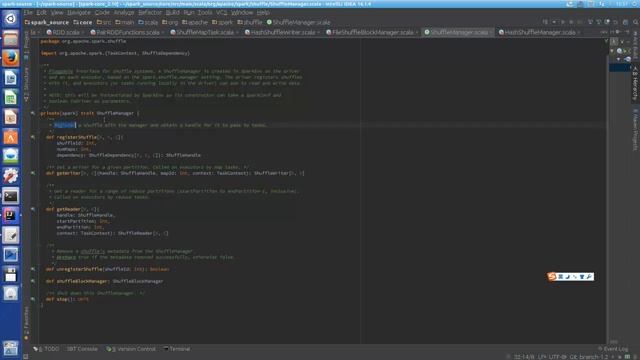Click the gutter marker beside shuffleBlockManager method

point(33,281)
